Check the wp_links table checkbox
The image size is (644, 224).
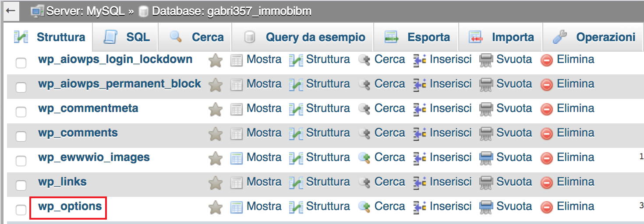click(21, 185)
